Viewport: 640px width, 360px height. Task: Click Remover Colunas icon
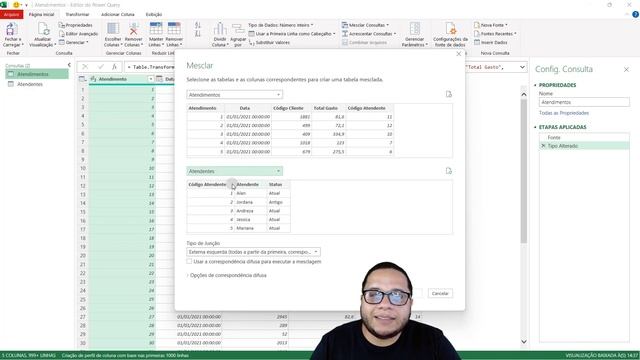[133, 29]
